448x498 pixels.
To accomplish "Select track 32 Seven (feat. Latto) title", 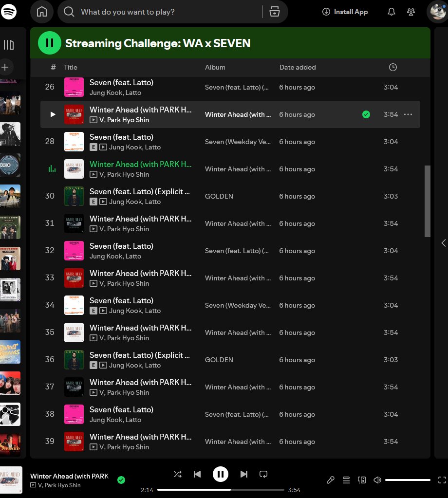I will pos(121,246).
